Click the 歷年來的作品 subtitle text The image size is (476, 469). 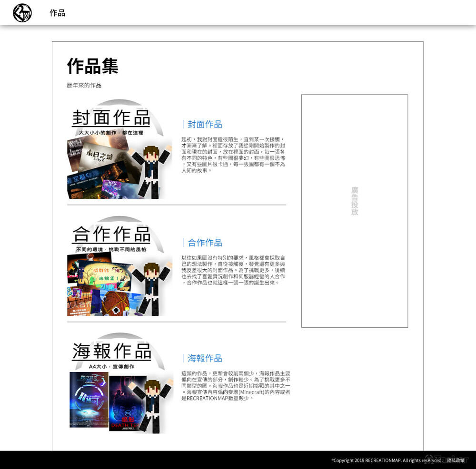(84, 86)
